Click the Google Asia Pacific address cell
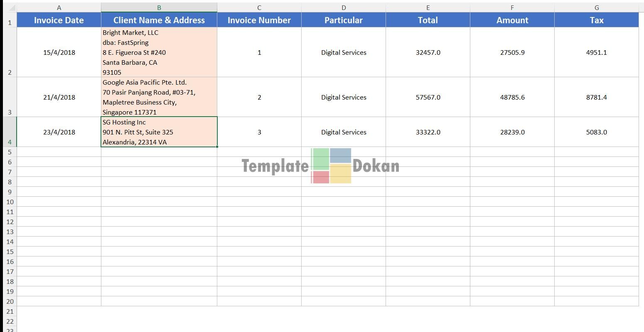This screenshot has height=332, width=644. 159,97
